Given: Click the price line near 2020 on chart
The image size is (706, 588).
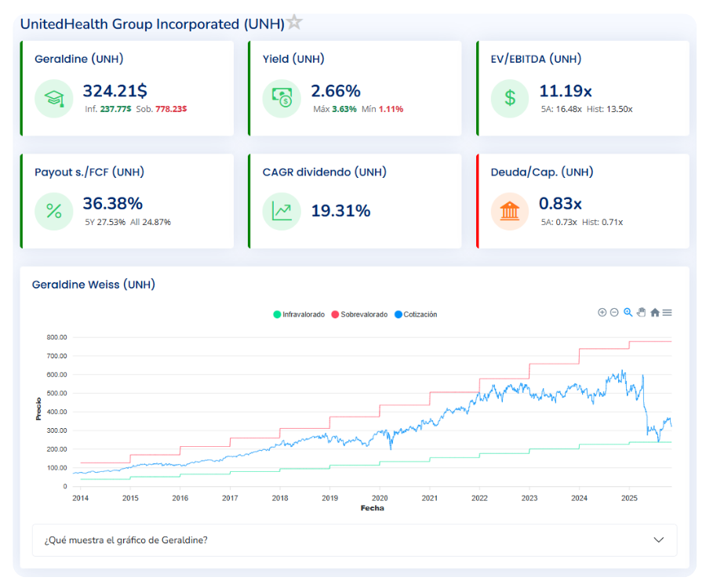Looking at the screenshot, I should pyautogui.click(x=380, y=434).
